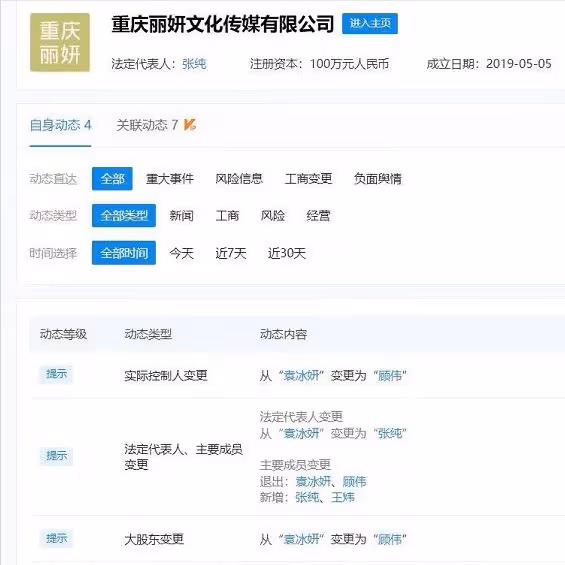Click 实际控制人变更 type text
Viewport: 565px width, 565px height.
pyautogui.click(x=166, y=375)
